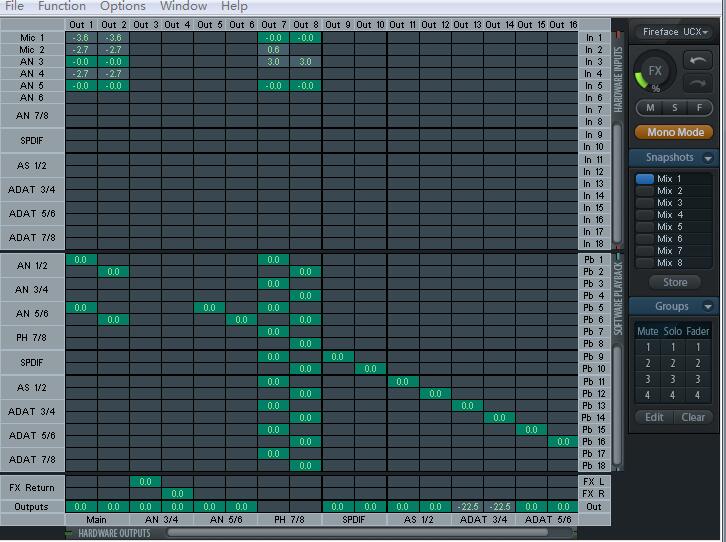
Task: Select Pb 5 to Out 5 cell
Action: 209,308
